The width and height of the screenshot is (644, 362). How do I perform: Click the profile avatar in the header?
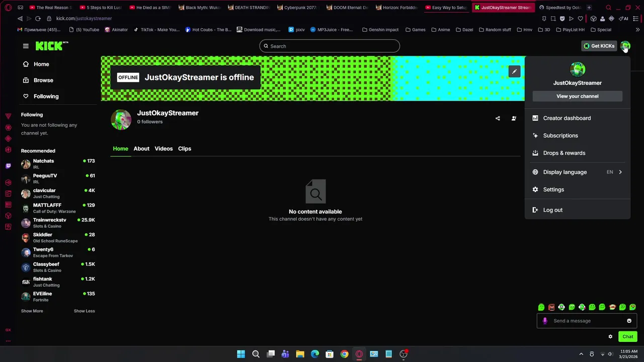tap(625, 46)
